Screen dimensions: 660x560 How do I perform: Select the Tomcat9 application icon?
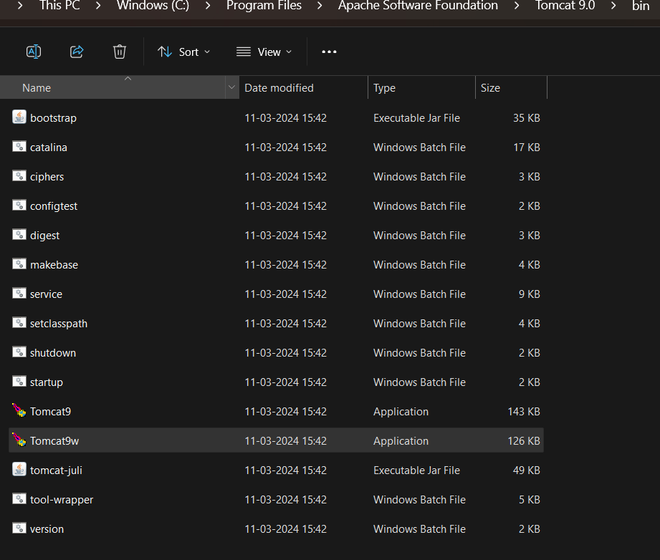tap(19, 411)
